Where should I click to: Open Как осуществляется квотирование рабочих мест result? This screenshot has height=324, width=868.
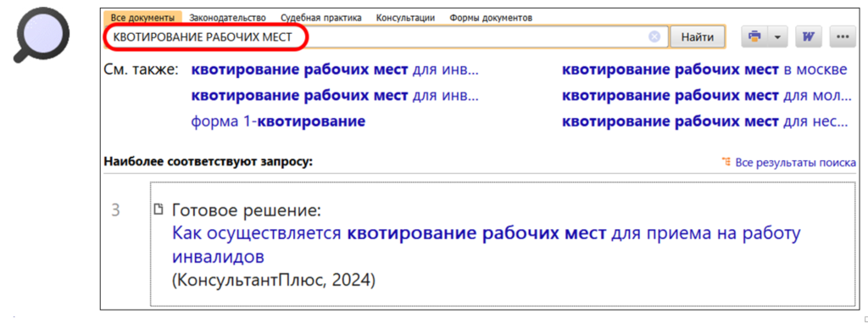pos(486,245)
